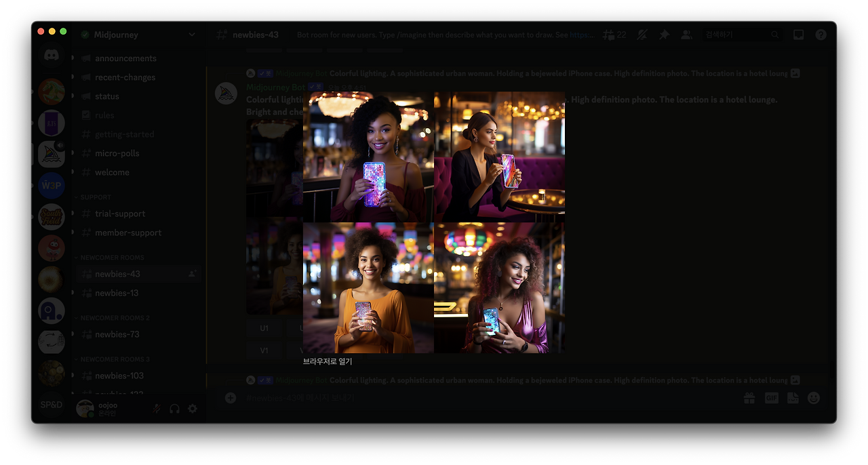
Task: Click the enlarged four-image grid preview
Action: [x=434, y=222]
